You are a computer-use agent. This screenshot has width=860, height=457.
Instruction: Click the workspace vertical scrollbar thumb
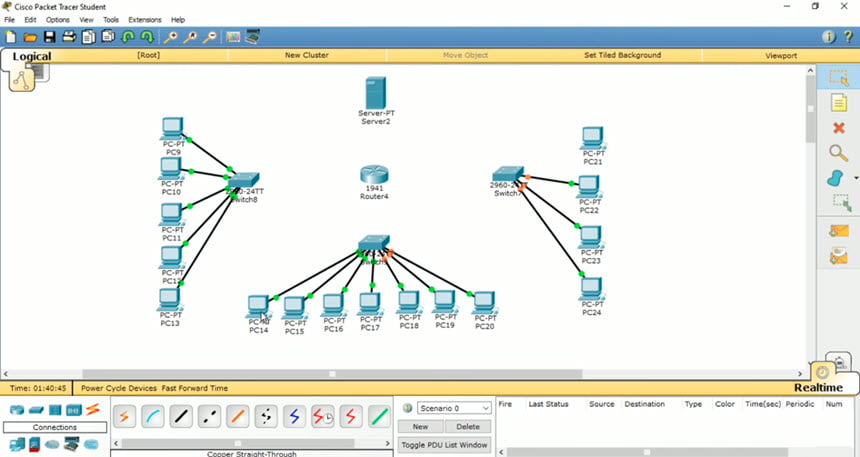[811, 109]
